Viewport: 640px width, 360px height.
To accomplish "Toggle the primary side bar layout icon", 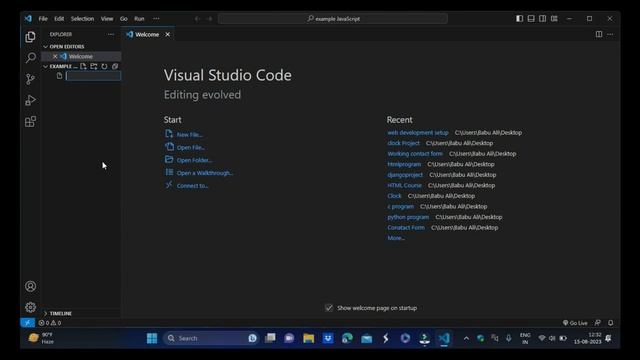I will pyautogui.click(x=519, y=18).
